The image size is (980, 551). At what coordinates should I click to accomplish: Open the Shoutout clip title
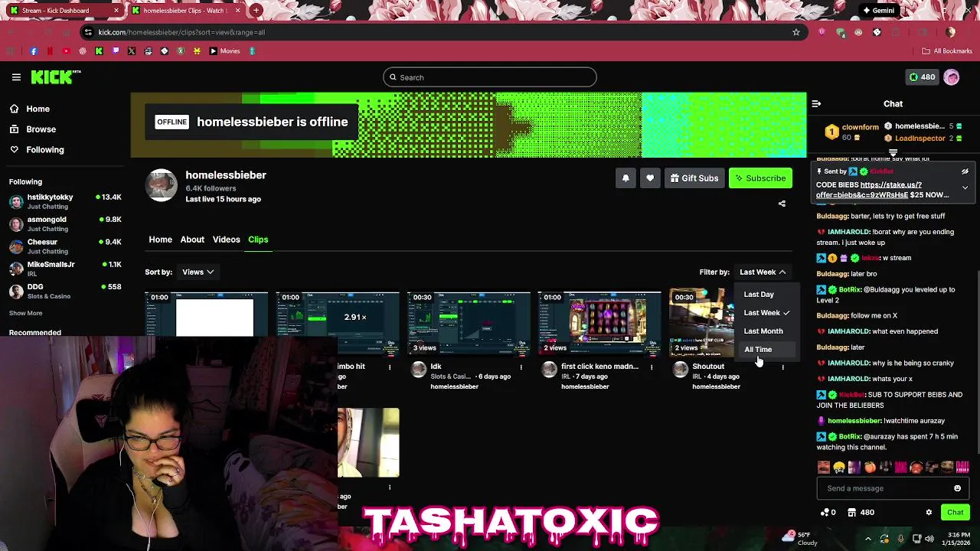pyautogui.click(x=708, y=367)
